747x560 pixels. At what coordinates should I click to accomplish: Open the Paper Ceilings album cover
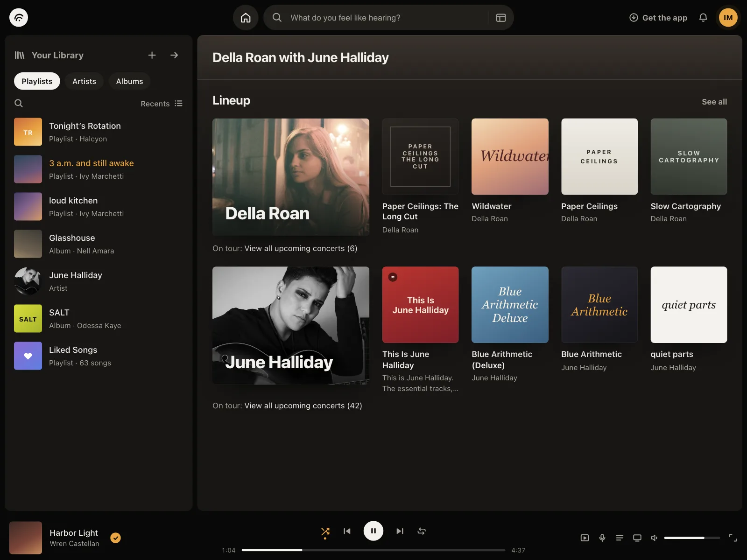599,156
